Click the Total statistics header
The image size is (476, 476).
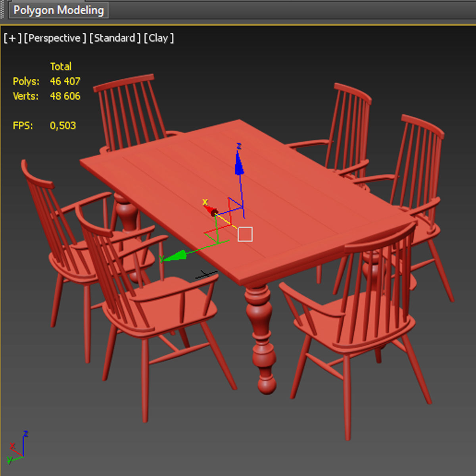61,66
